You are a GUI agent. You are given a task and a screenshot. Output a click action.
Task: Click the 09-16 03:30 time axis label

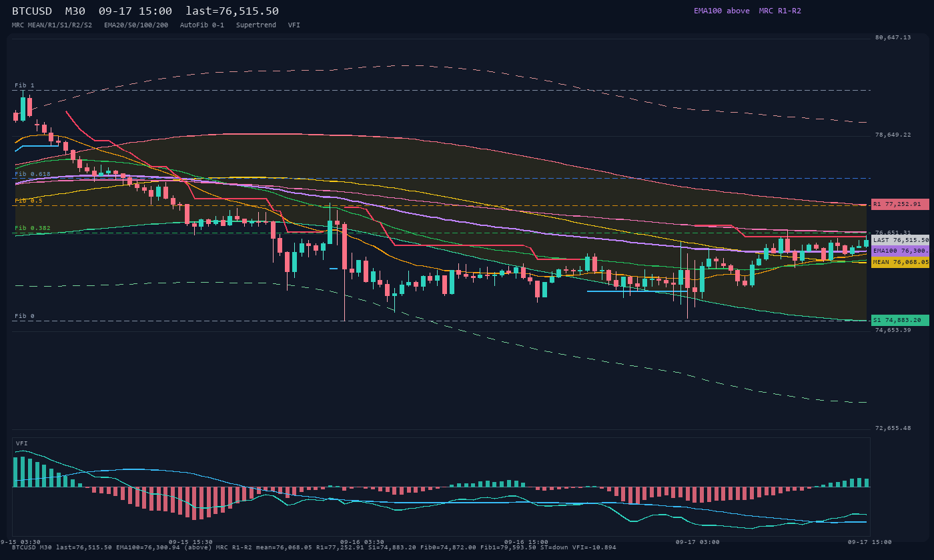pos(362,542)
